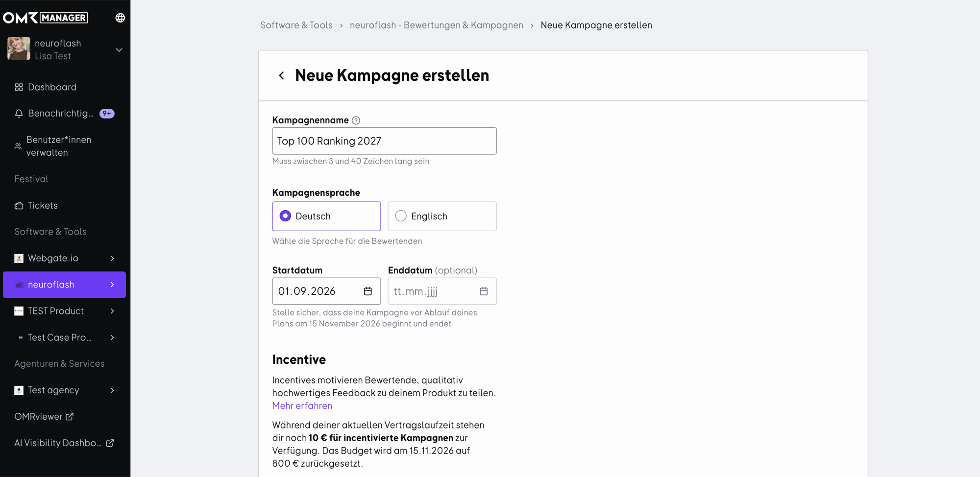The height and width of the screenshot is (477, 980).
Task: Click the external-link icon beside AI Visibility Dashbo…
Action: coord(110,443)
